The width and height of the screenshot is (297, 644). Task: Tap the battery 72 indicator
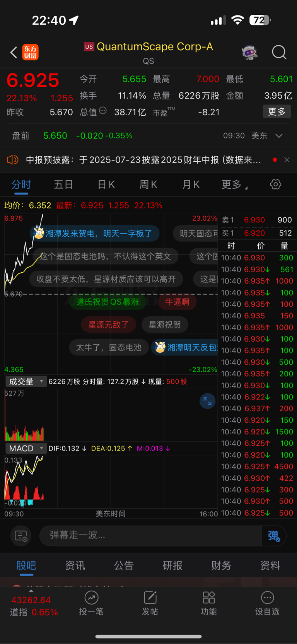point(260,20)
